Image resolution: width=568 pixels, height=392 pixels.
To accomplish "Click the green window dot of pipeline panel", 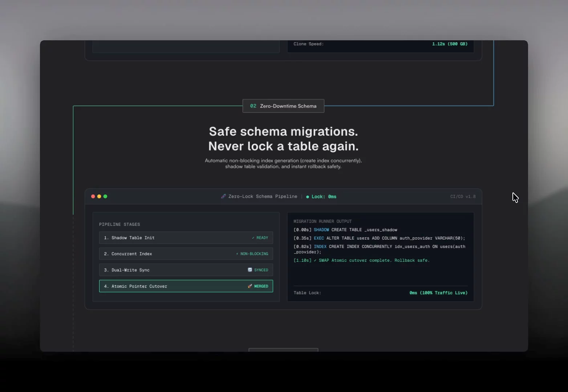I will [x=105, y=196].
